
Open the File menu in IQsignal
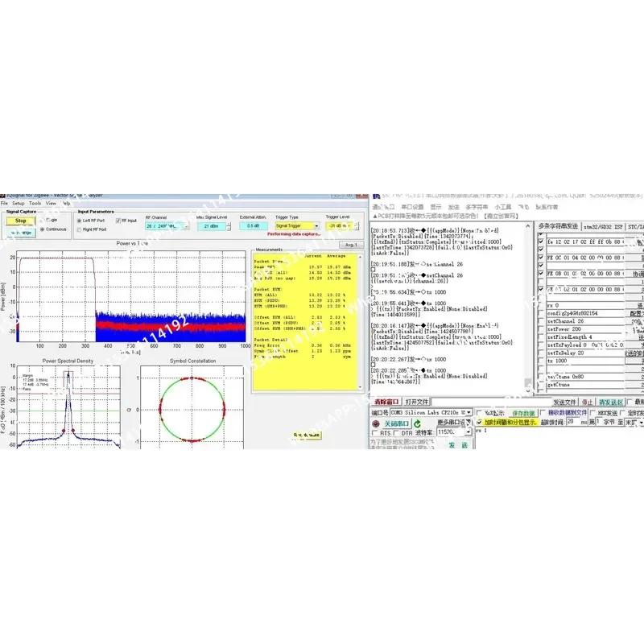(4, 204)
